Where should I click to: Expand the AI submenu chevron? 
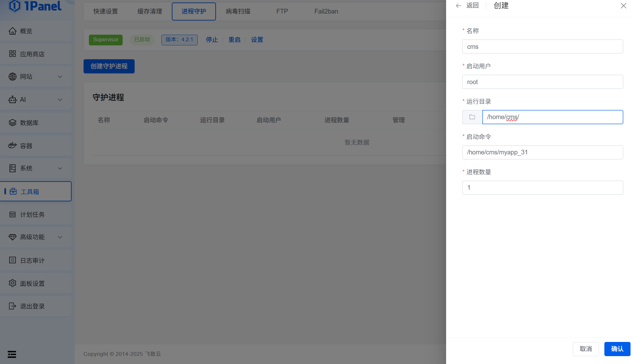pyautogui.click(x=60, y=100)
